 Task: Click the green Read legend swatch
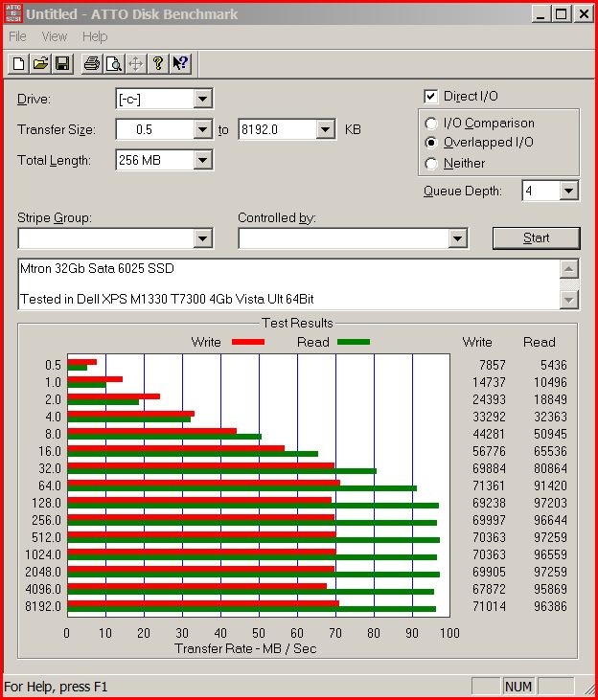[354, 342]
